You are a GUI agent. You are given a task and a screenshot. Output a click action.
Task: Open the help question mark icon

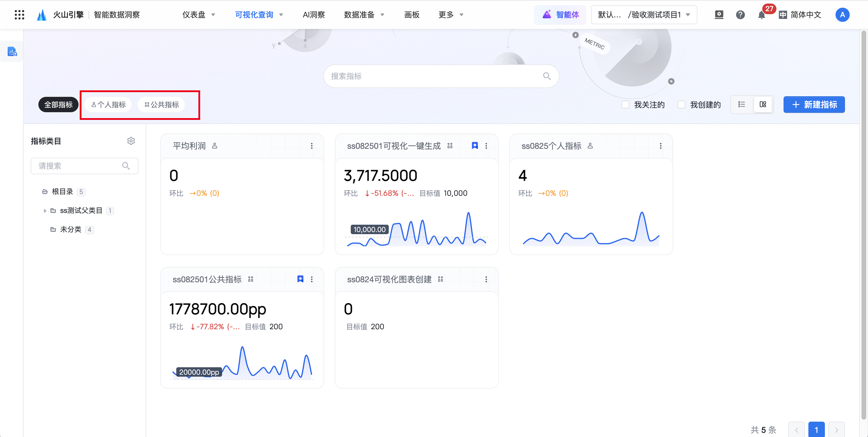coord(740,15)
